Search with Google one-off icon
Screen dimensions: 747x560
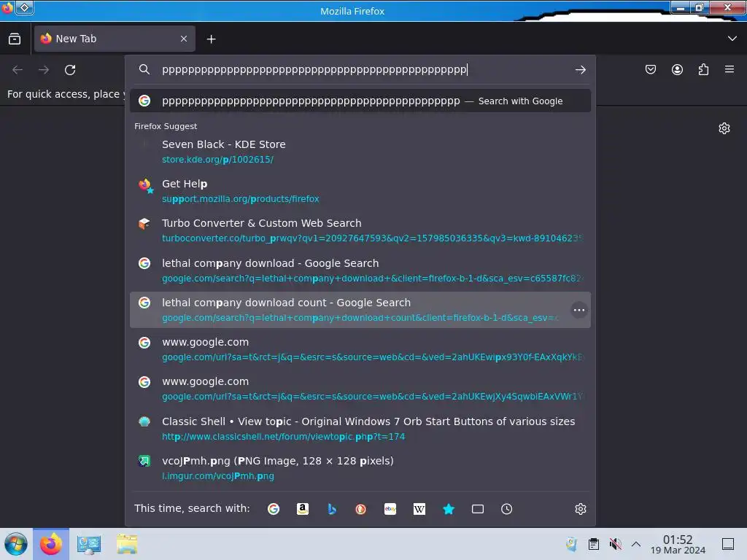274,508
